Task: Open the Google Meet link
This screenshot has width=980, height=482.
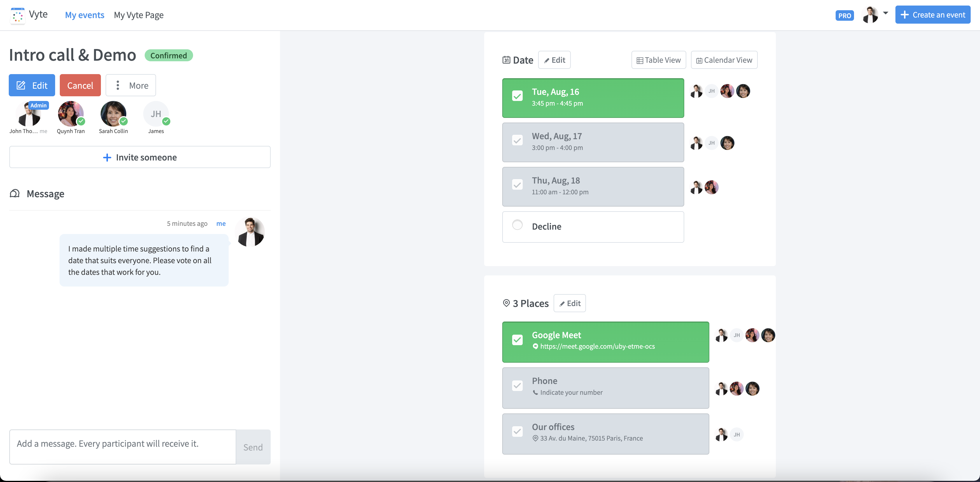Action: 597,346
